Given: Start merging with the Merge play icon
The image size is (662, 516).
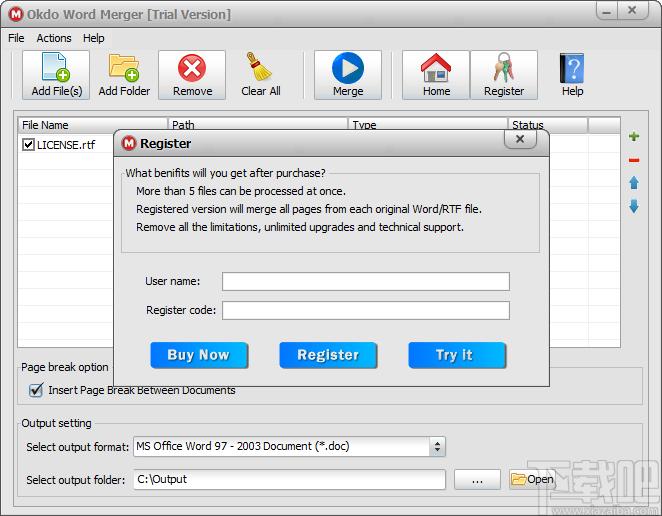Looking at the screenshot, I should point(348,75).
